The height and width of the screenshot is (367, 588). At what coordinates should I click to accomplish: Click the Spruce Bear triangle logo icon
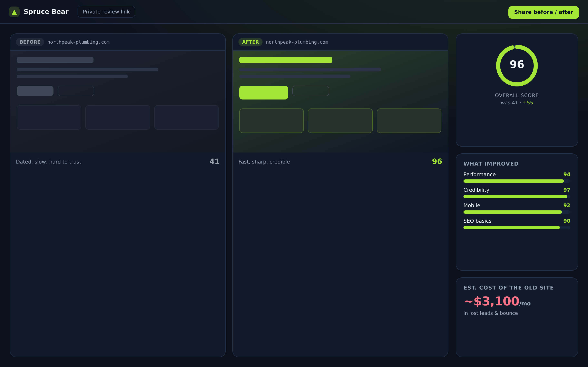point(14,12)
